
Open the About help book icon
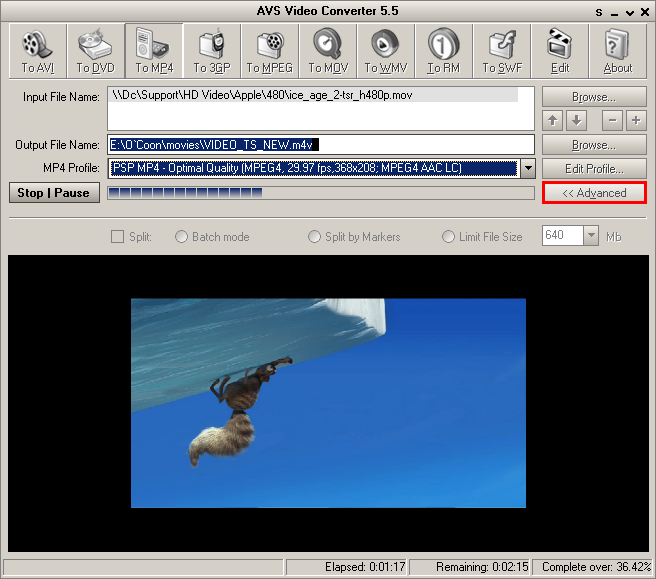point(618,51)
